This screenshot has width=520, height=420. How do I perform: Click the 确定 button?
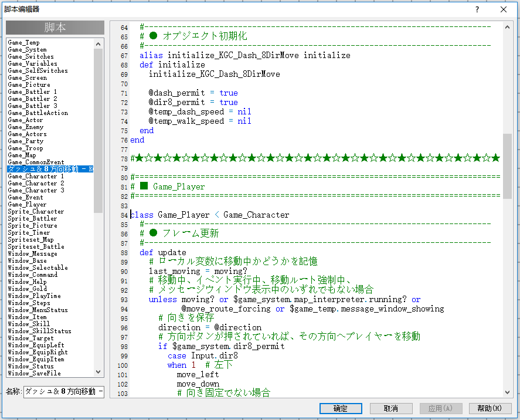pos(341,408)
